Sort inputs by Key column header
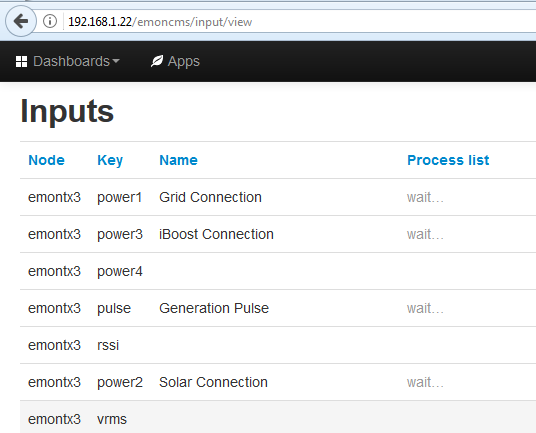 tap(110, 160)
